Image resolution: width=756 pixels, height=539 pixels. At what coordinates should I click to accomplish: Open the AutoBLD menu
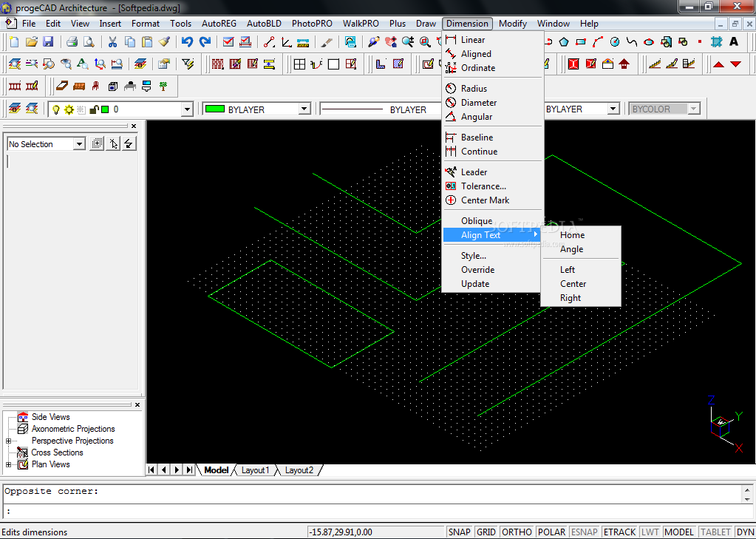point(264,23)
